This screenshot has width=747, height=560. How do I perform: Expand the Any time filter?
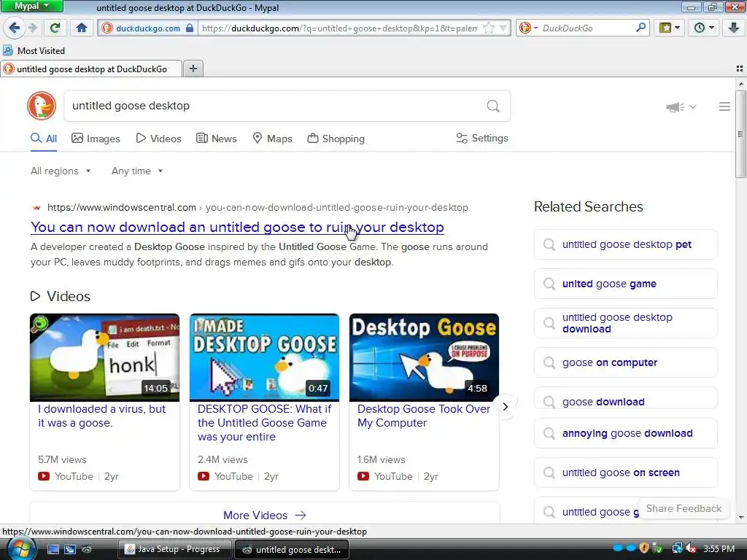pyautogui.click(x=137, y=171)
